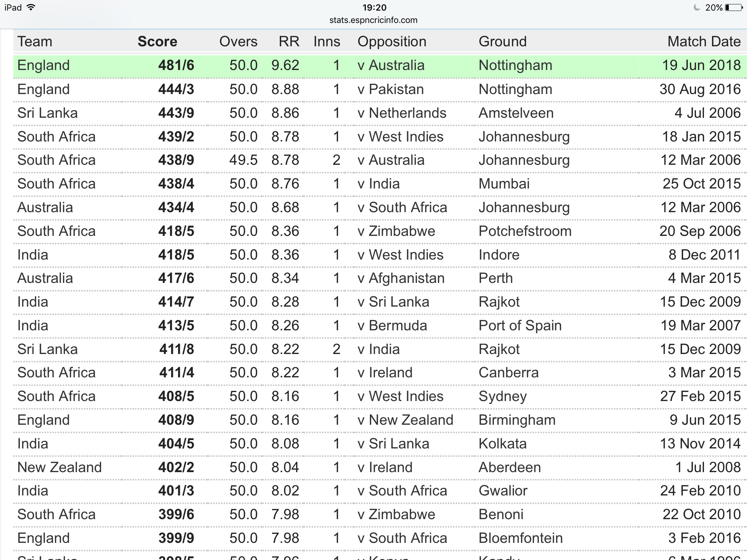This screenshot has width=747, height=560.
Task: Tap the stats.espncricinfo.com address bar
Action: point(373,20)
